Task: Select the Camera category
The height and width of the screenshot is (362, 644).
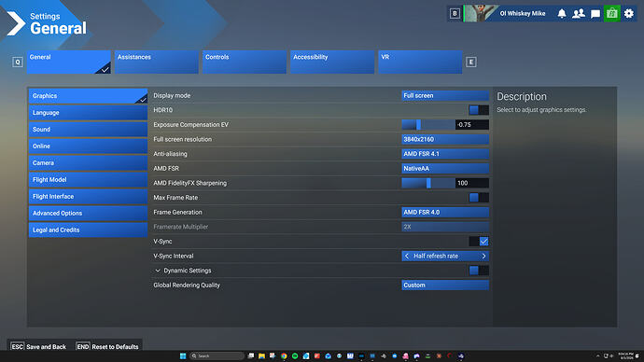Action: (88, 163)
